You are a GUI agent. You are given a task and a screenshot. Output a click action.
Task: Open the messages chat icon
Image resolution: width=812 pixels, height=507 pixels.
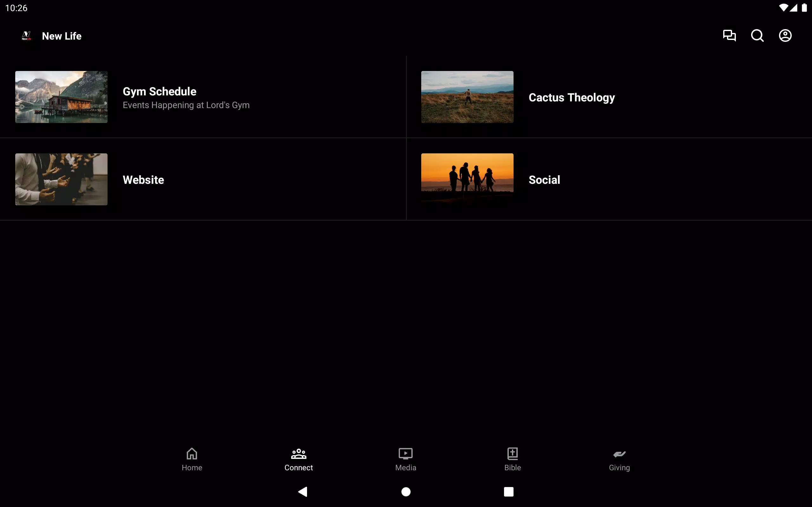729,35
